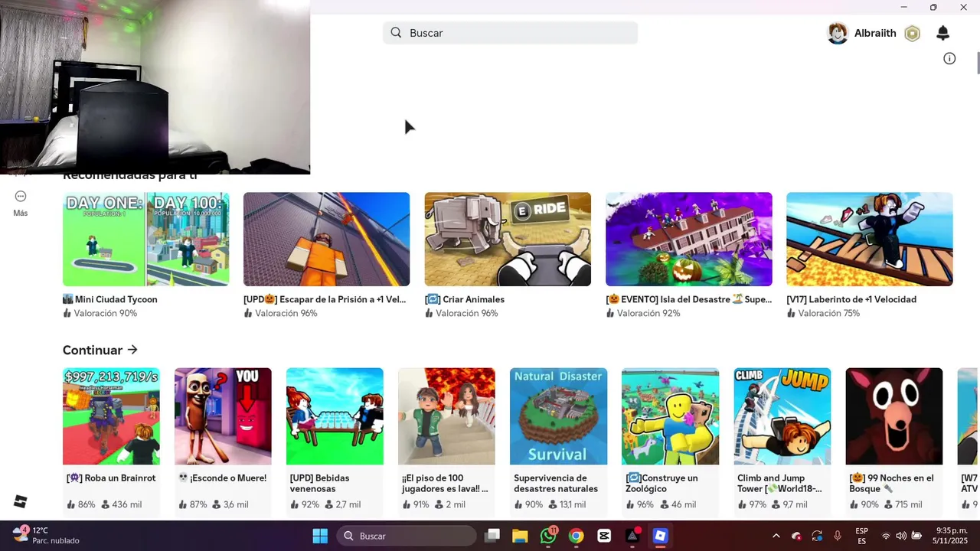Open the Robux hexagon icon
The height and width of the screenshot is (551, 980).
click(x=912, y=33)
